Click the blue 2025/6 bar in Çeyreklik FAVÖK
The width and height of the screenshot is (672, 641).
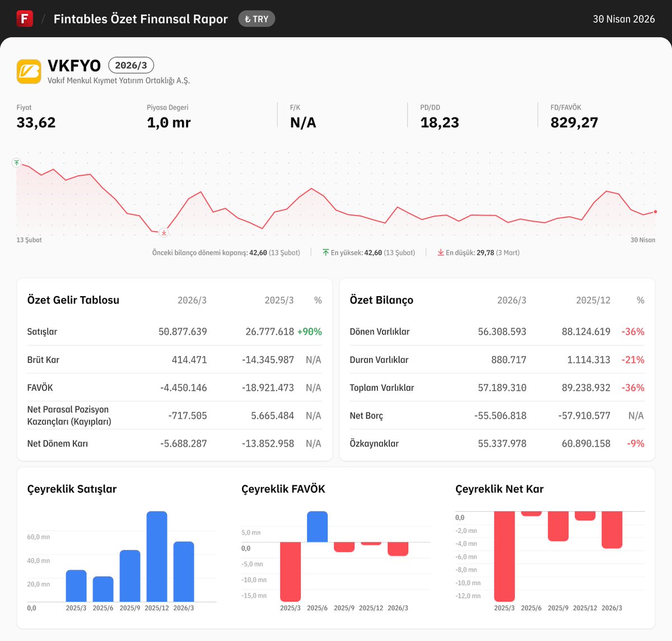point(318,527)
